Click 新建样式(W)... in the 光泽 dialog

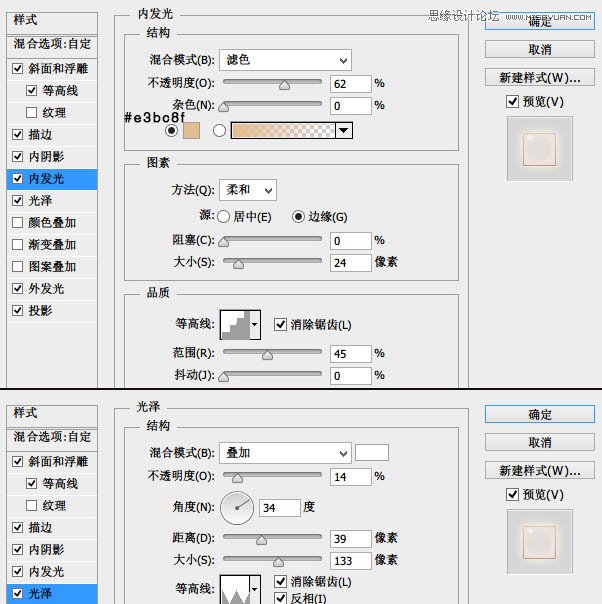[x=540, y=471]
